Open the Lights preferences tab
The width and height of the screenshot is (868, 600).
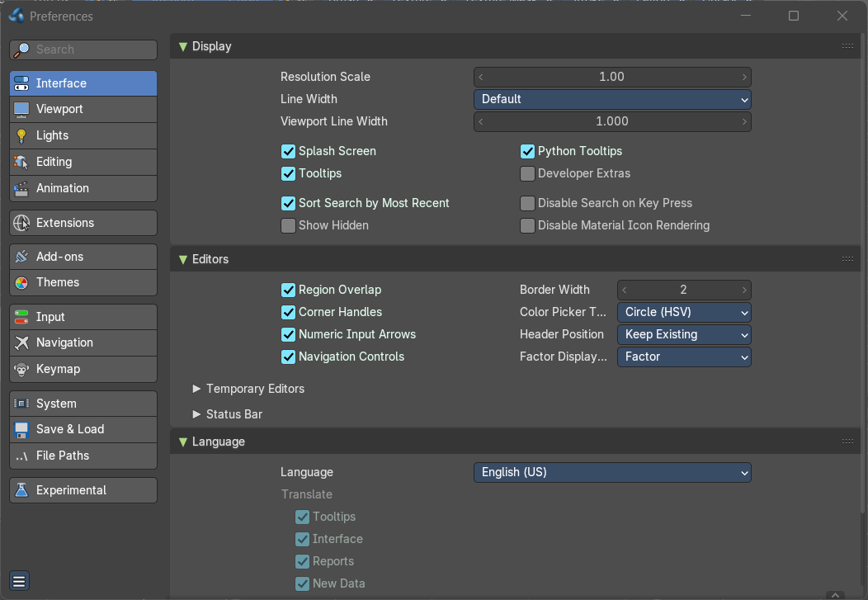(83, 135)
